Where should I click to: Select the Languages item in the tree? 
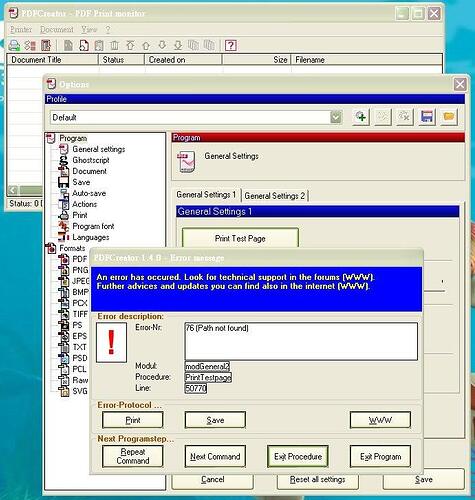pos(91,237)
